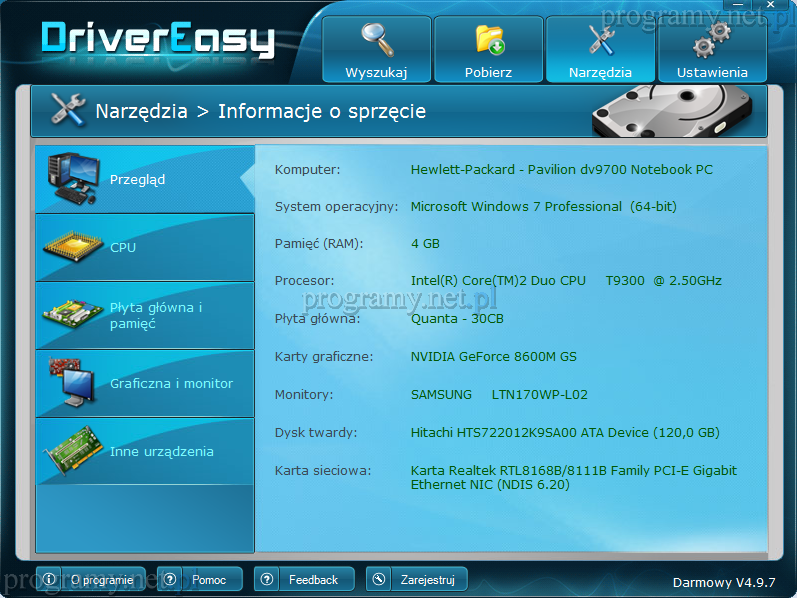Viewport: 797px width, 598px height.
Task: Click the Ustawienia gears icon
Action: 712,39
